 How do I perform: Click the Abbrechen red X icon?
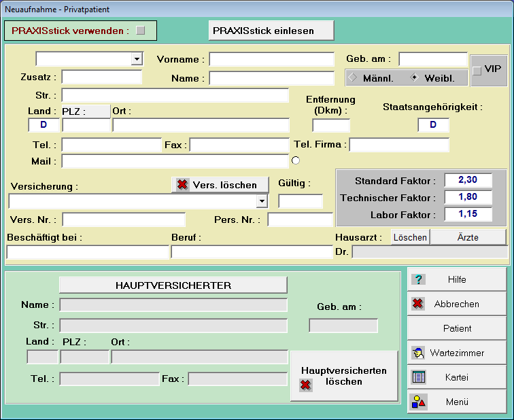tap(419, 304)
